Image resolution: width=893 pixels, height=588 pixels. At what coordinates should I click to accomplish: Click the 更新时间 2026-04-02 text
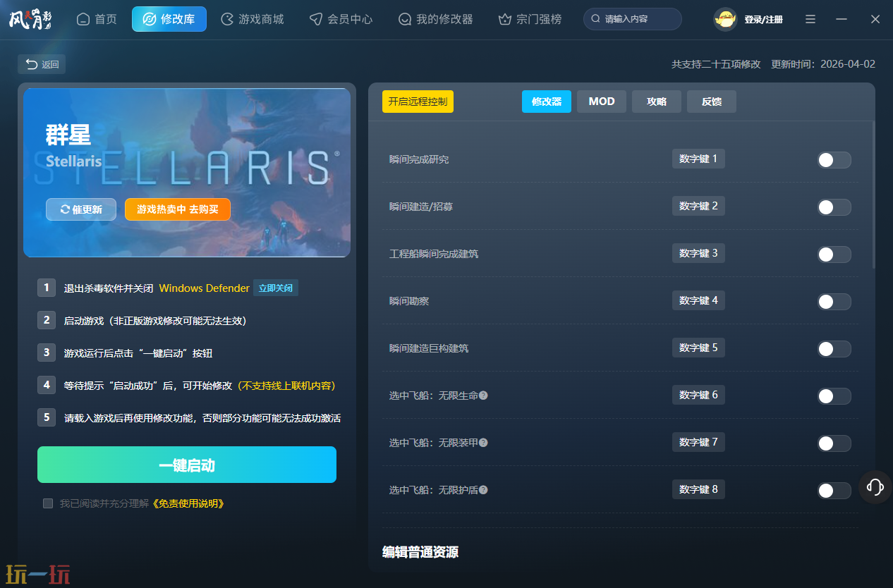point(823,64)
